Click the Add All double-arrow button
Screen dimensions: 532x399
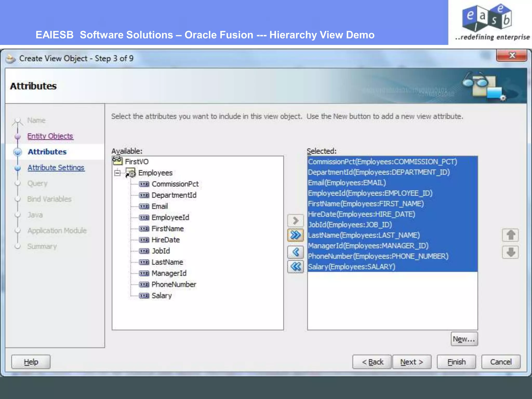click(295, 235)
